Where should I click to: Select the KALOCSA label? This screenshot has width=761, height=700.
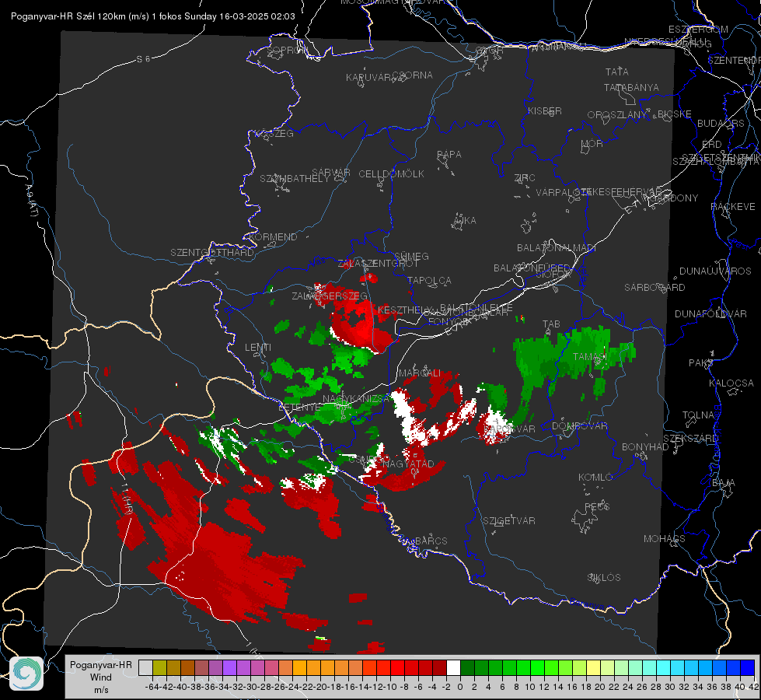coord(731,383)
